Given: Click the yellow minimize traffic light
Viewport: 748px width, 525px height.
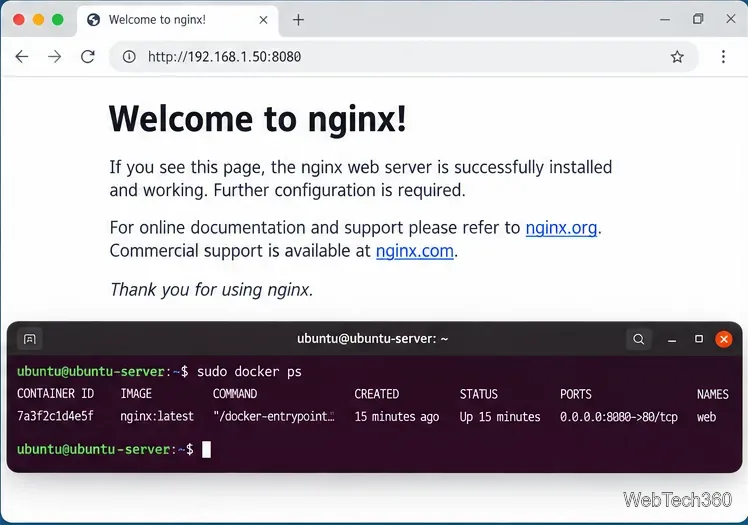Looking at the screenshot, I should coord(38,20).
